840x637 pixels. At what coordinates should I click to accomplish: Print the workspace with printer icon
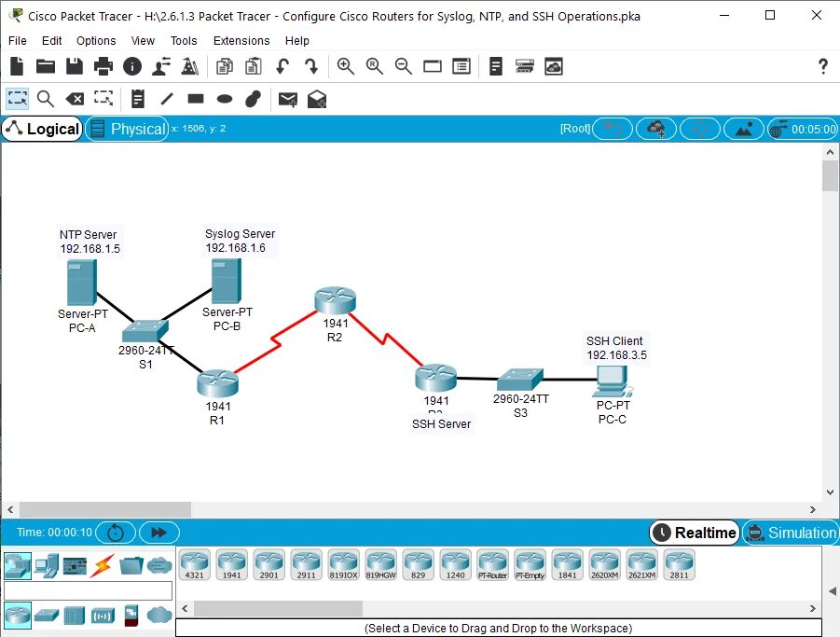103,66
